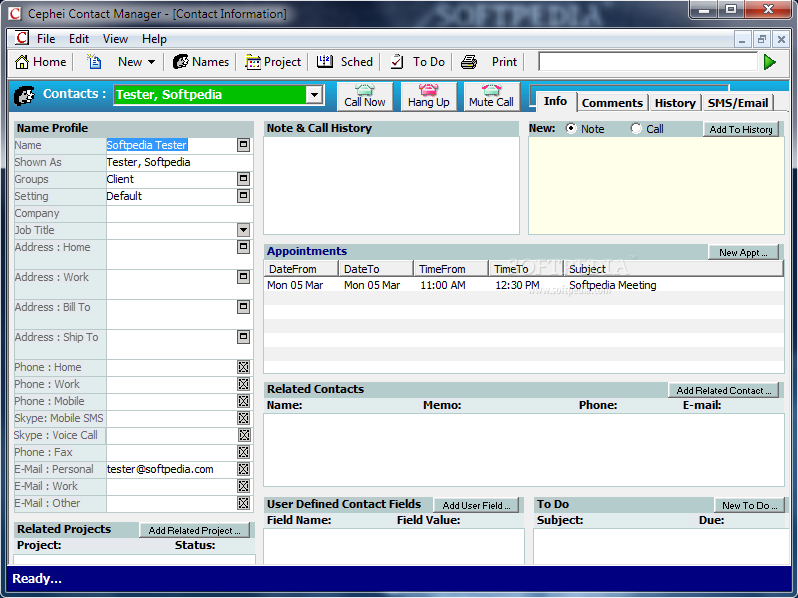Image resolution: width=798 pixels, height=598 pixels.
Task: Open the Names list icon
Action: tap(180, 62)
